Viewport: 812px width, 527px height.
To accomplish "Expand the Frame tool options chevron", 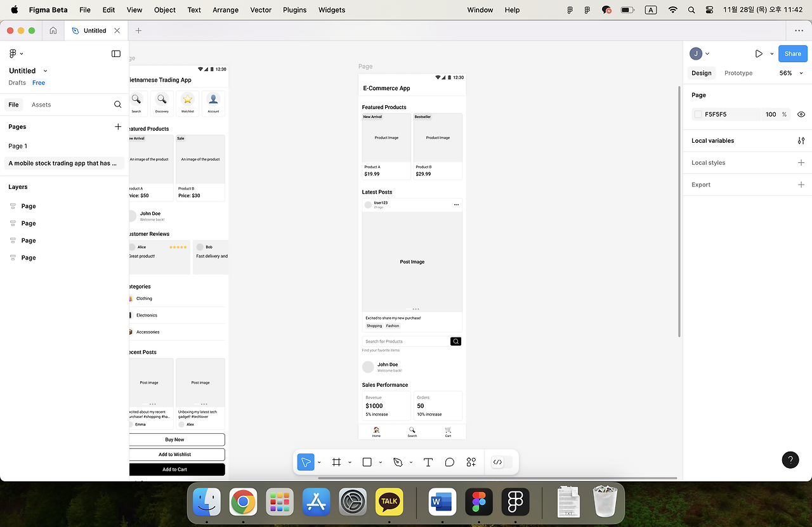I will click(350, 462).
